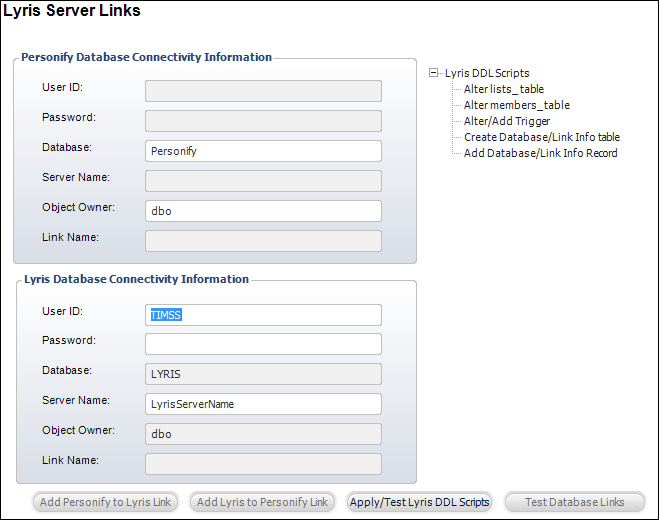Viewport: 659px width, 520px height.
Task: Click Personify section 'Server Name:' label
Action: 76,177
